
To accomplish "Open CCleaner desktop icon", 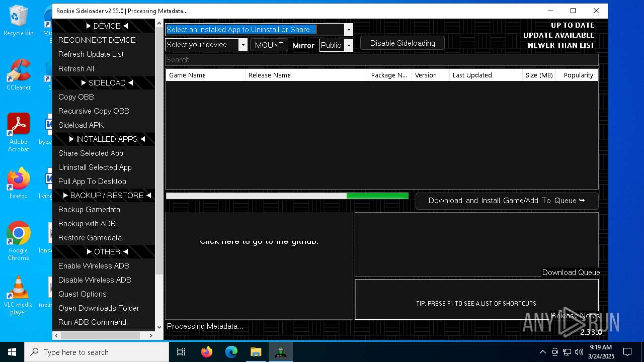I will 19,74.
